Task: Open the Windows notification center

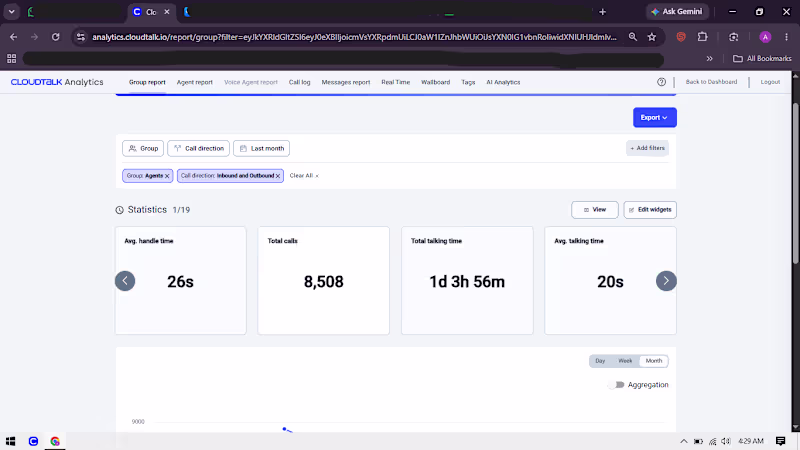Action: click(781, 441)
